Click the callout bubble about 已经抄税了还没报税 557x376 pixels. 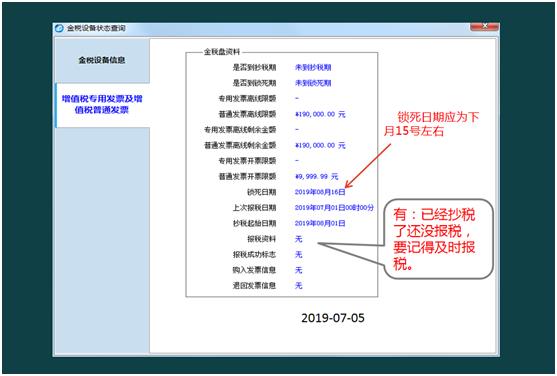click(x=439, y=239)
